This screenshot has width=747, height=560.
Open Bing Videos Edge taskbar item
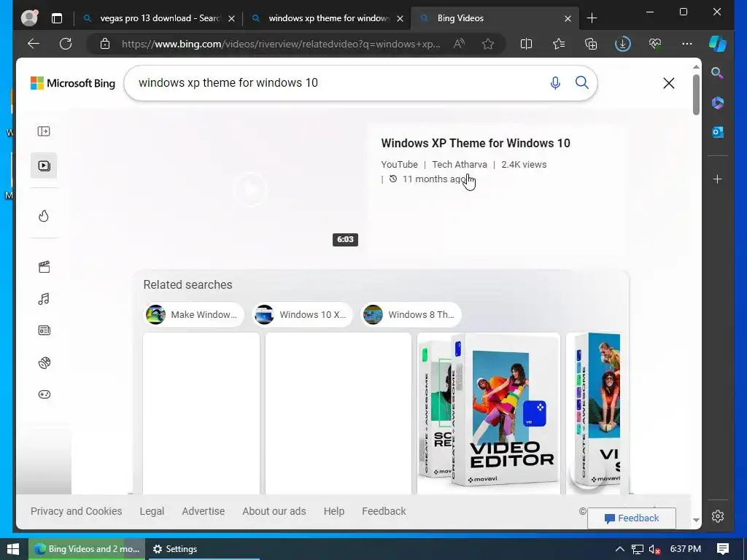(87, 549)
